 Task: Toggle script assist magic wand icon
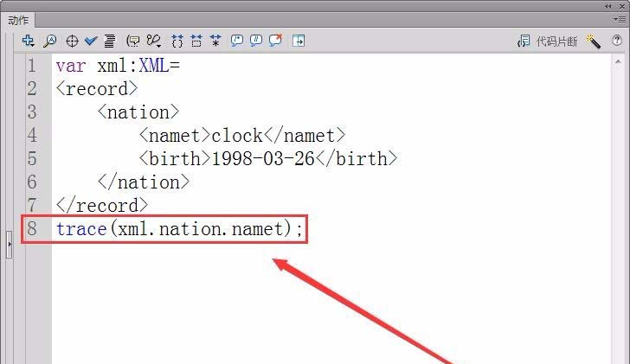click(594, 41)
